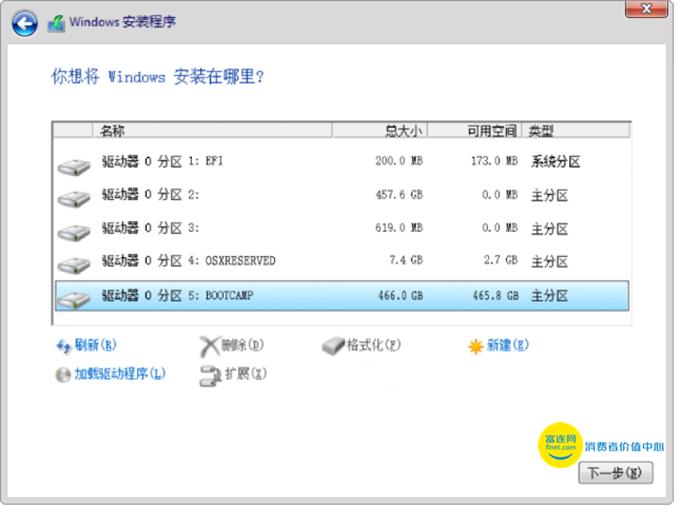
Task: Refresh the list via 刷新(R)
Action: (x=95, y=345)
